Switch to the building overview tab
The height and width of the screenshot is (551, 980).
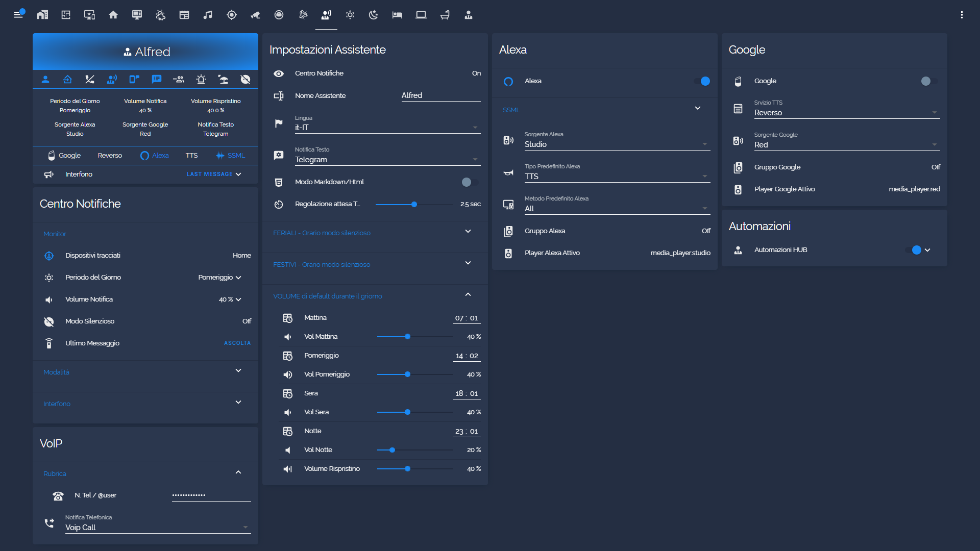(42, 15)
